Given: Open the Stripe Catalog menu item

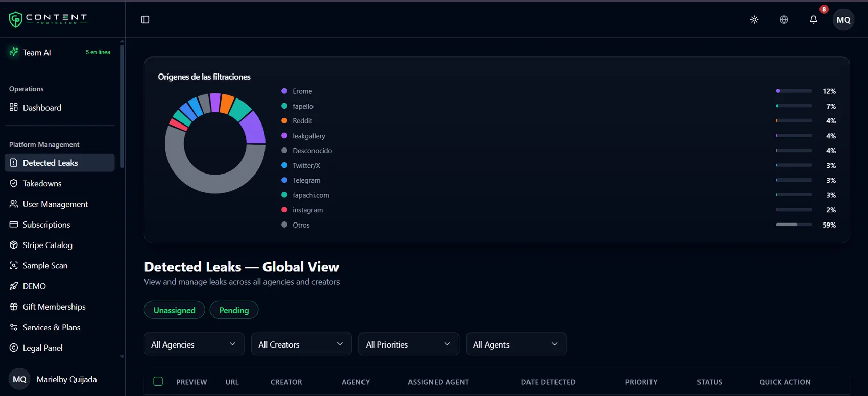Looking at the screenshot, I should pos(60,245).
